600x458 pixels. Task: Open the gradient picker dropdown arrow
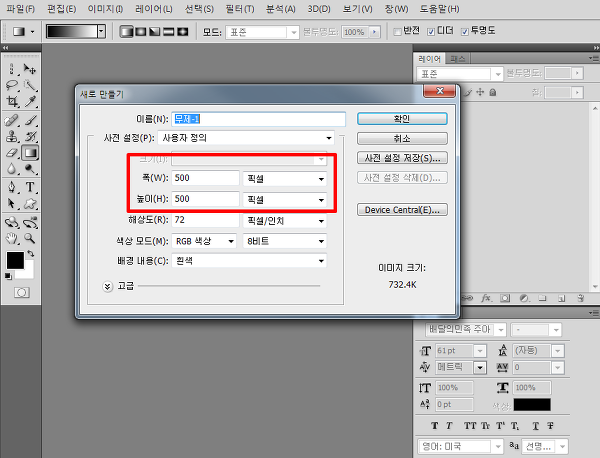coord(101,32)
